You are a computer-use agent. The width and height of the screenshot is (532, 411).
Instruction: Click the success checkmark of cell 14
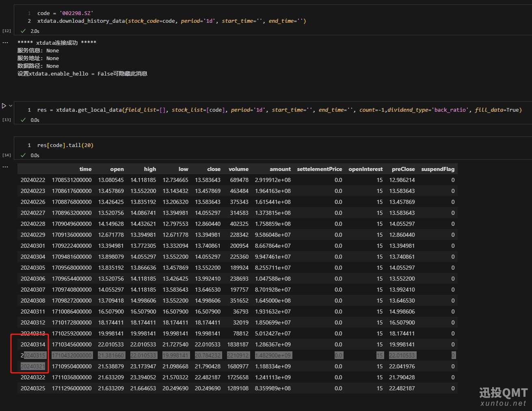coord(23,155)
